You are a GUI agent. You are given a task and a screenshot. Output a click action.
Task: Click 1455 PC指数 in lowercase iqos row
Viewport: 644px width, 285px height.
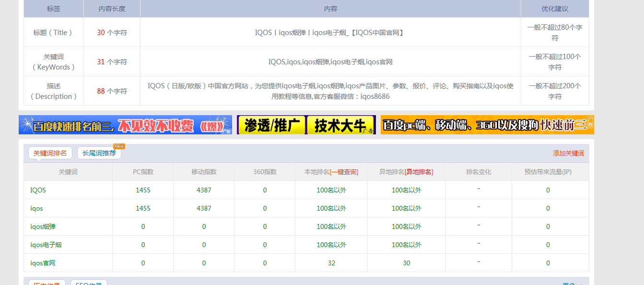coord(143,208)
